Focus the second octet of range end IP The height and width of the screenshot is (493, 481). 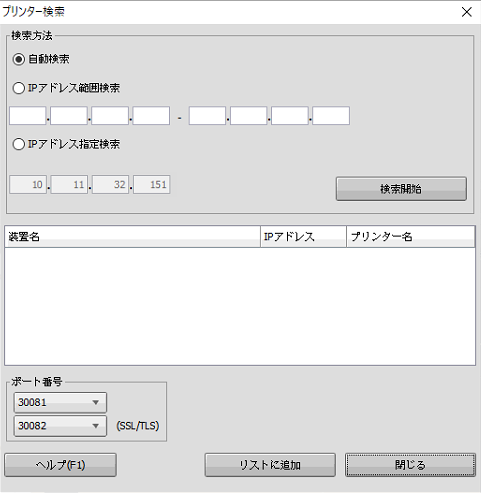[249, 116]
